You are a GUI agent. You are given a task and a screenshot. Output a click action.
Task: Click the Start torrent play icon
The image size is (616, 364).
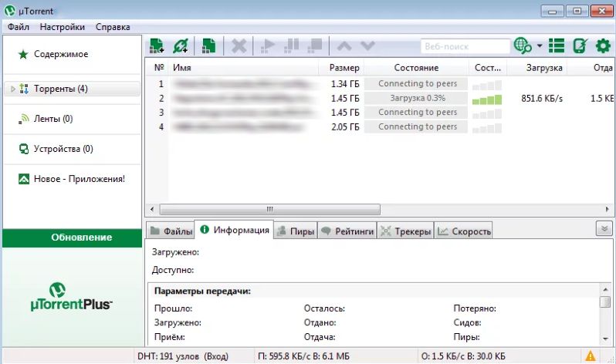[268, 46]
